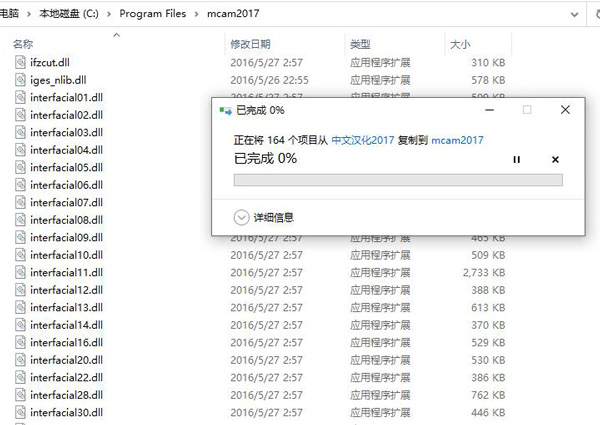This screenshot has width=600, height=425.
Task: Click the interfacial04.dll file icon
Action: pos(20,150)
